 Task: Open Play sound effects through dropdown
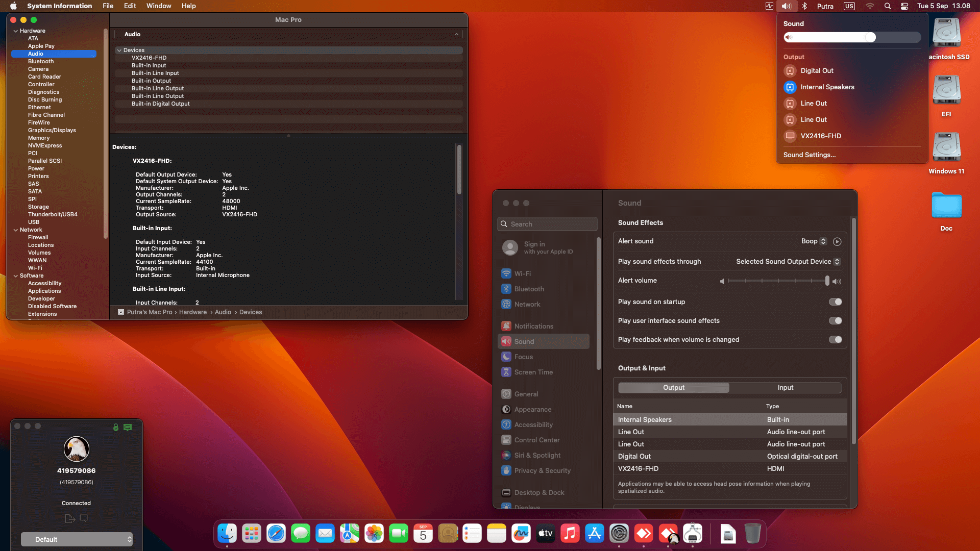pyautogui.click(x=788, y=262)
